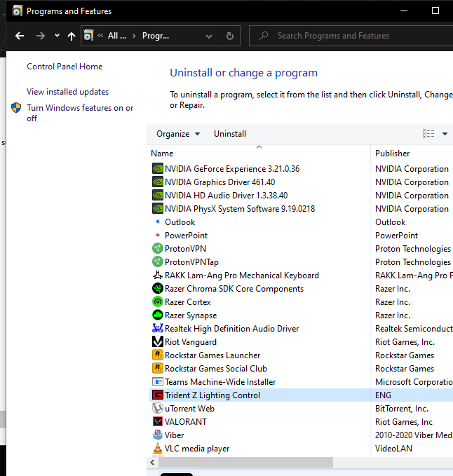453x476 pixels.
Task: Click the horizontal scrollbar left arrow
Action: click(x=152, y=463)
